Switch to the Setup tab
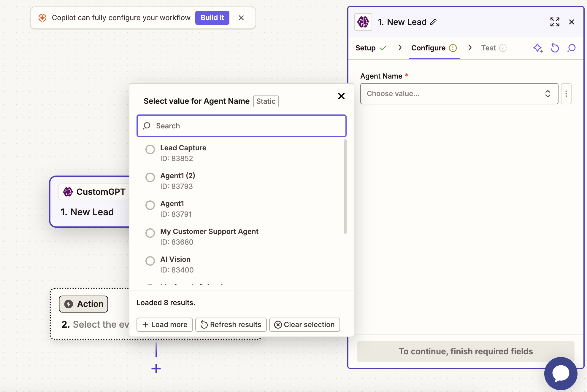587x392 pixels. [366, 48]
